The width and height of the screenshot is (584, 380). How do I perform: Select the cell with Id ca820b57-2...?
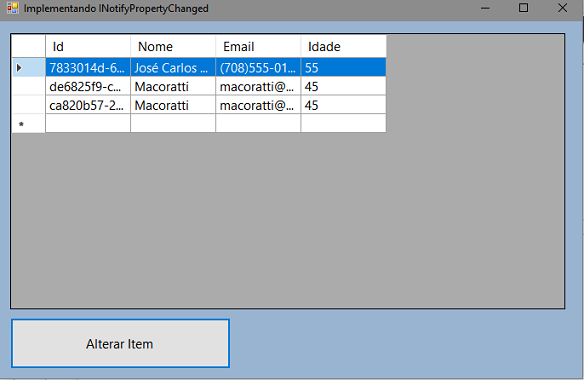tap(88, 105)
